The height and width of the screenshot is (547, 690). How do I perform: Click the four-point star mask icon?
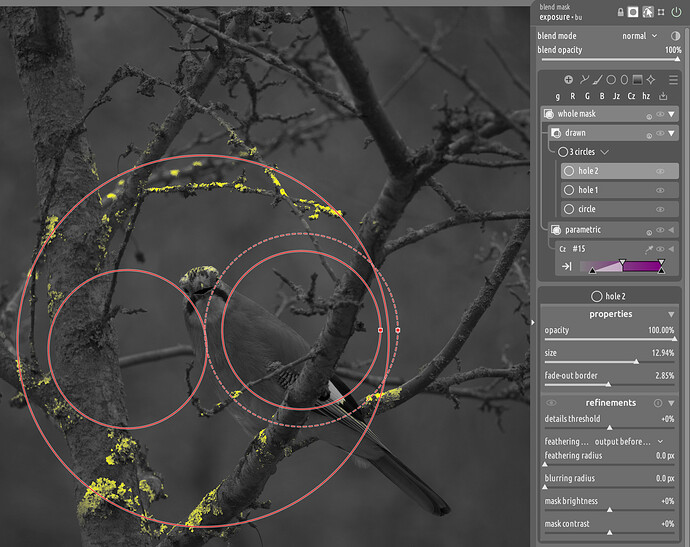pos(651,80)
